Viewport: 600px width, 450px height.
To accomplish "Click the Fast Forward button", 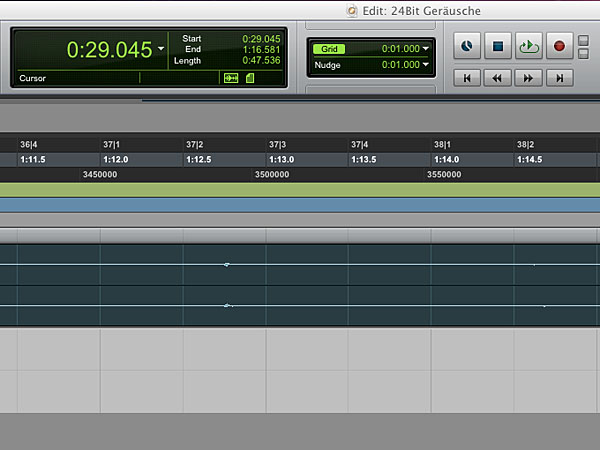I will coord(528,77).
